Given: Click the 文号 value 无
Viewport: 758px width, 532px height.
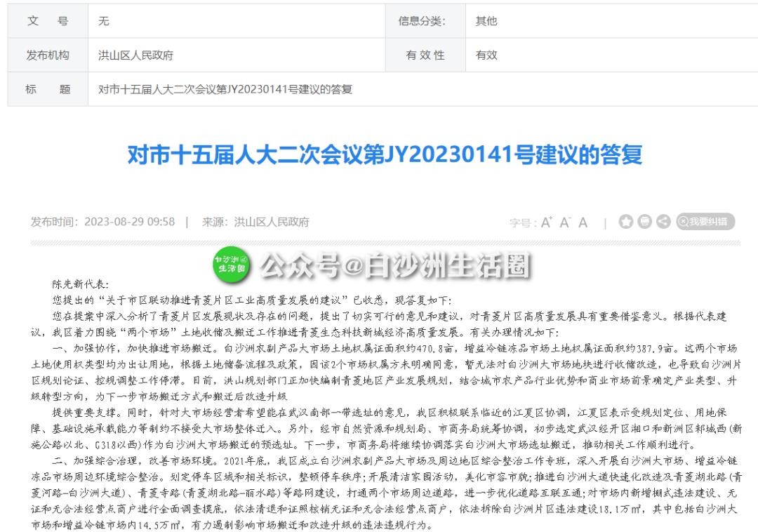Looking at the screenshot, I should coord(103,21).
